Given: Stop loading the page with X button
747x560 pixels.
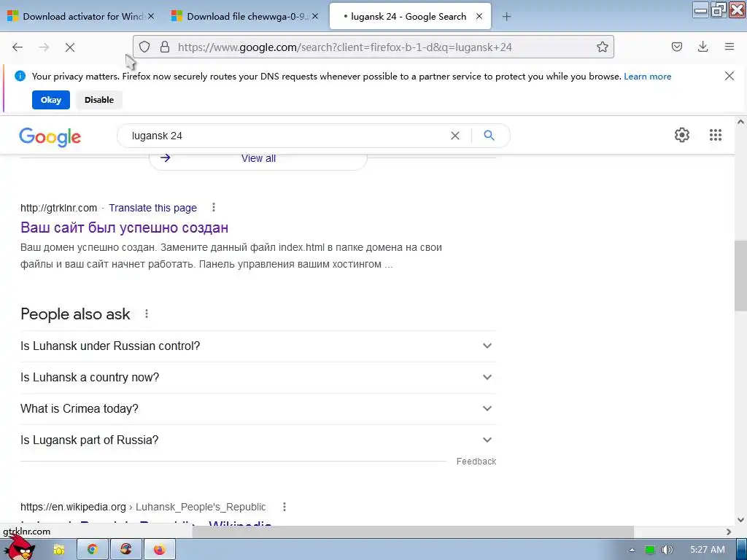Looking at the screenshot, I should tap(70, 47).
